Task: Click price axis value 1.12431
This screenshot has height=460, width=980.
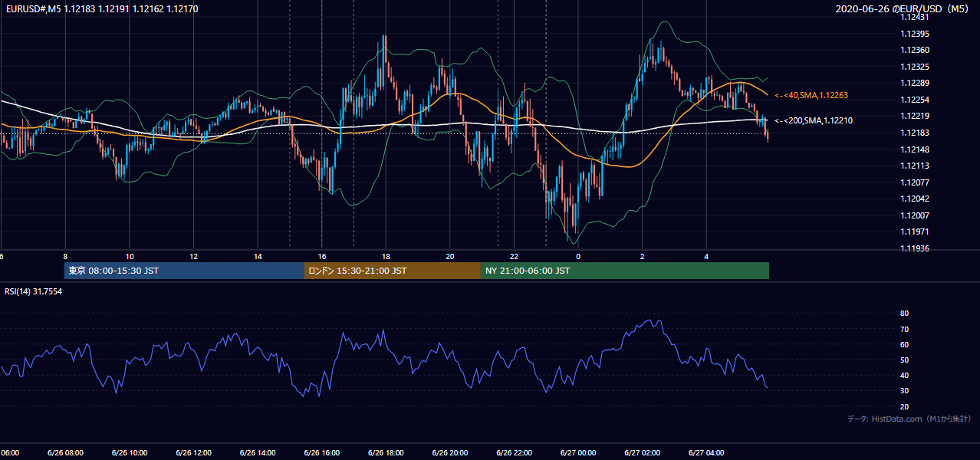Action: (x=916, y=17)
